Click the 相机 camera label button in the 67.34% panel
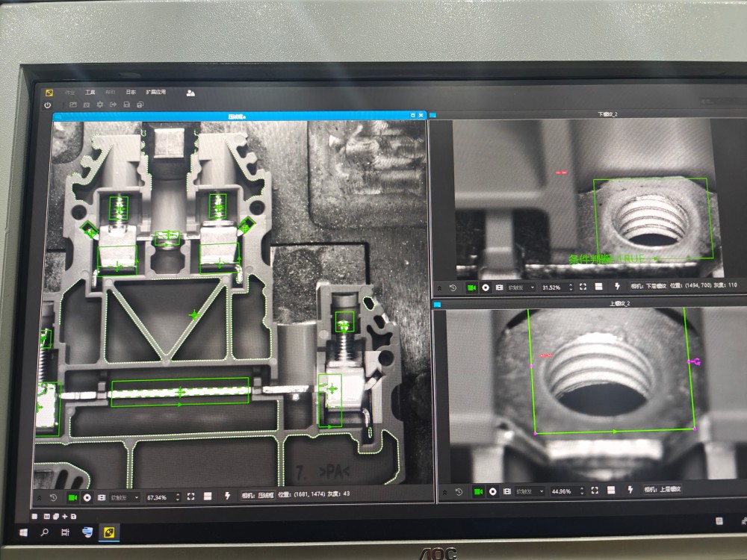 (258, 495)
